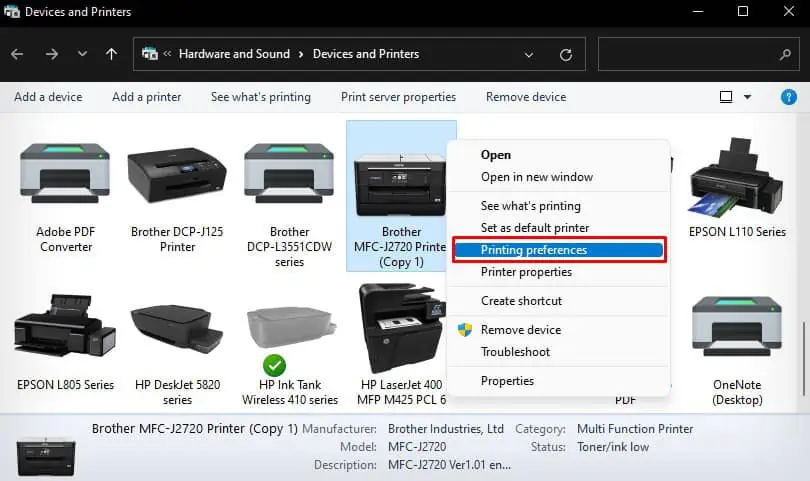Screen dimensions: 810x481
Task: Close the Devices and Printers window
Action: pyautogui.click(x=788, y=11)
